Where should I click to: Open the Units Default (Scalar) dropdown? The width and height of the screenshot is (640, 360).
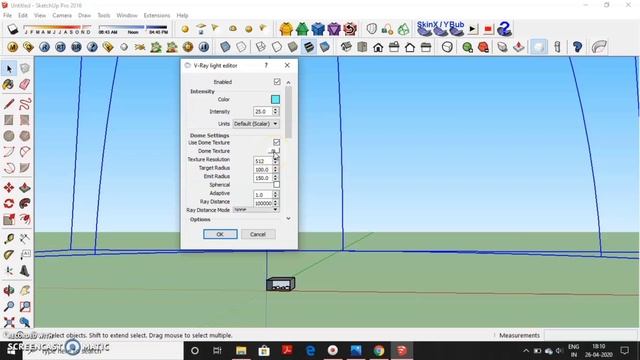click(x=256, y=123)
